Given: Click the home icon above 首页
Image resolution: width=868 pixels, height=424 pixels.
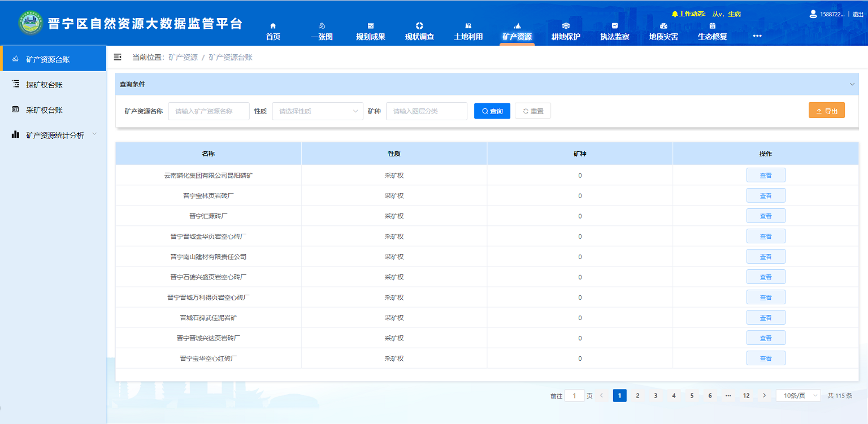Looking at the screenshot, I should pos(274,26).
